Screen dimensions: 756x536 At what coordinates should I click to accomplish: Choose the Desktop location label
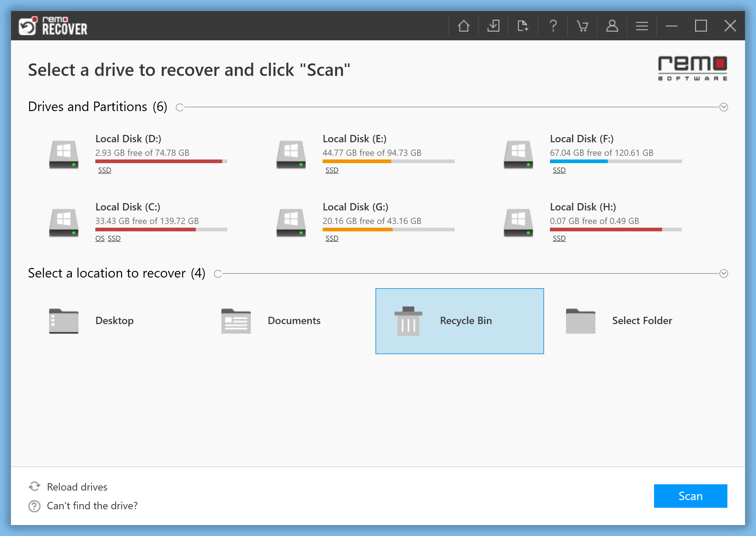click(x=114, y=321)
